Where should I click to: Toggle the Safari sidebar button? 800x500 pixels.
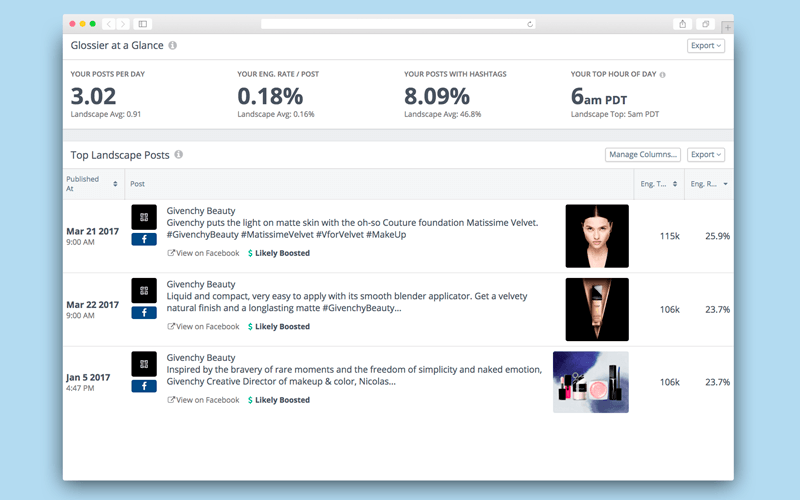click(143, 24)
